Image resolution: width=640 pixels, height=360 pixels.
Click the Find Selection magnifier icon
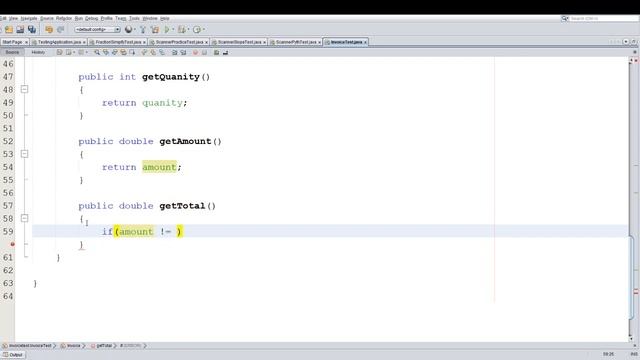click(x=97, y=52)
